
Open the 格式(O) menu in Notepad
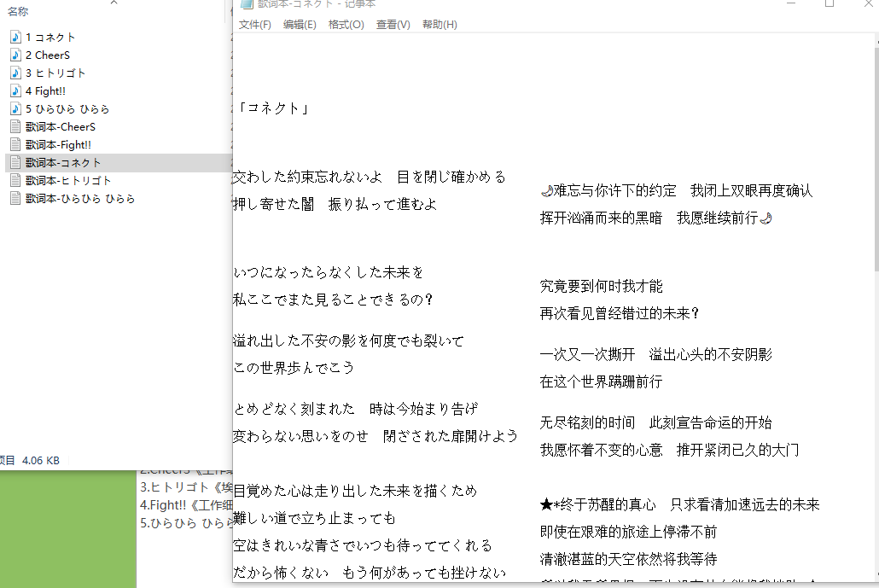(x=346, y=25)
